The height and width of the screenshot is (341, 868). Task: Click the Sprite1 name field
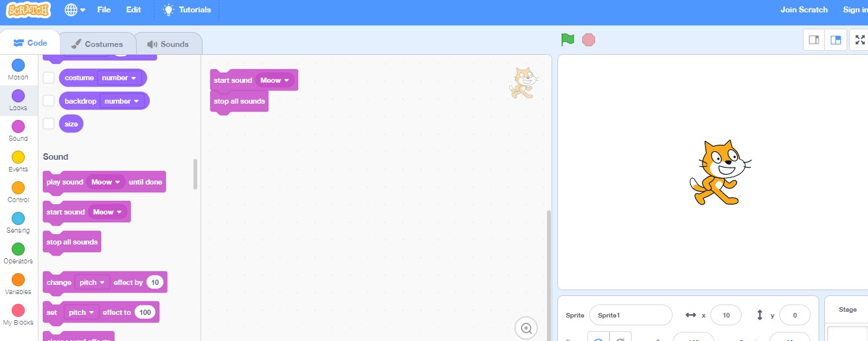pos(630,315)
